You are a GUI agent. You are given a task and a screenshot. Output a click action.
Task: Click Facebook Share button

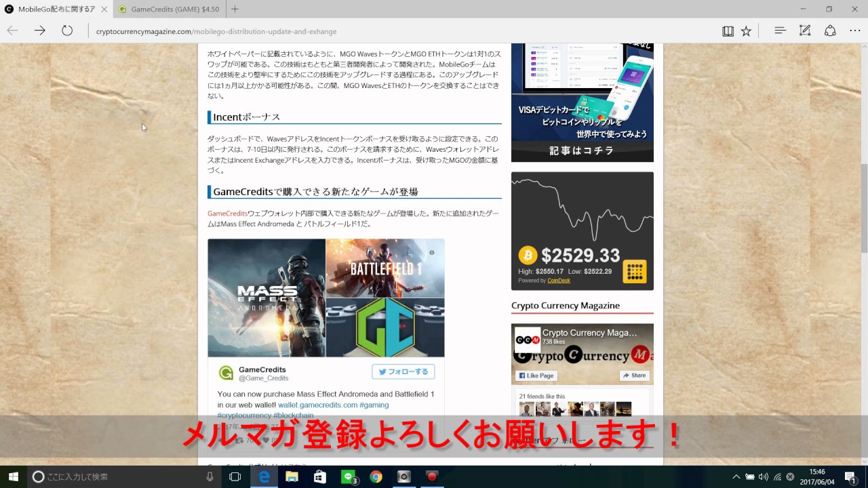[634, 375]
